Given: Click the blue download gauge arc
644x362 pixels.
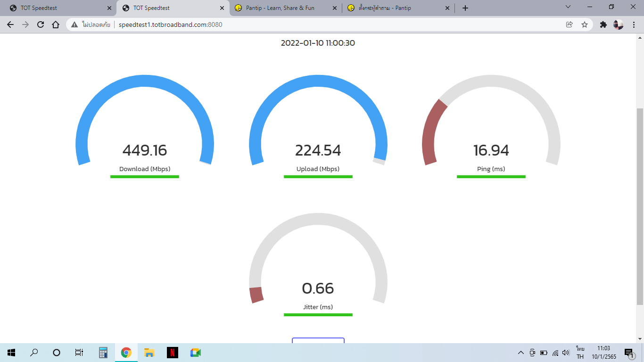Looking at the screenshot, I should pyautogui.click(x=145, y=82).
